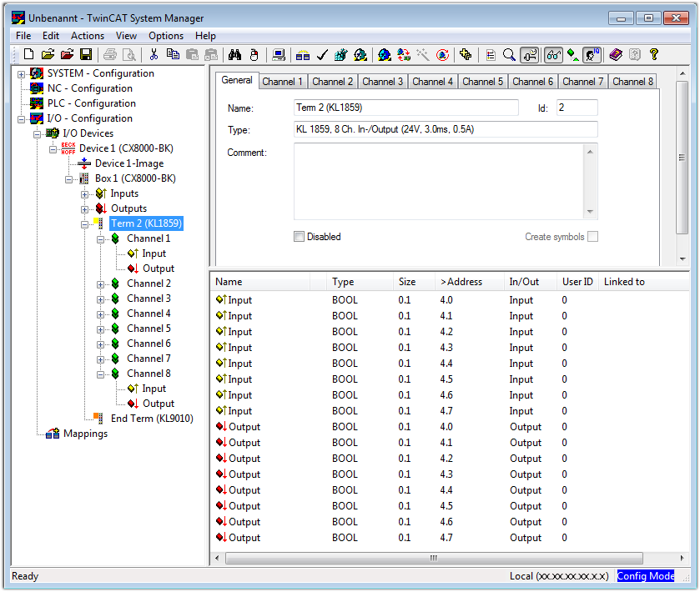Click the check configuration checkmark icon
This screenshot has height=592, width=700.
(x=322, y=55)
